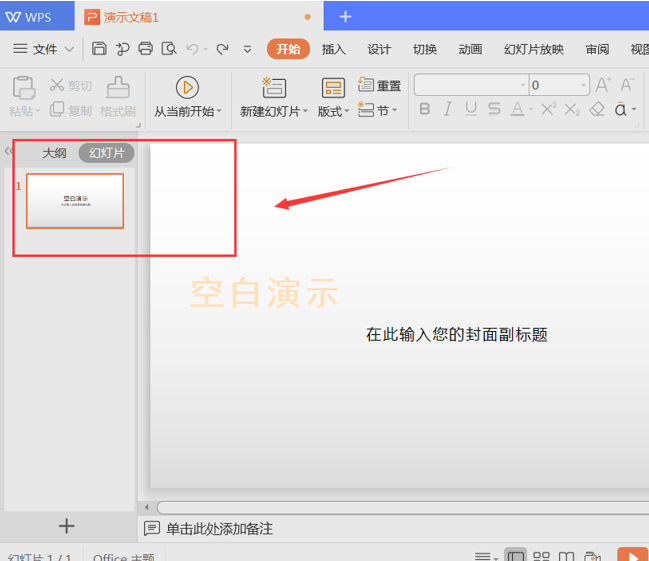Screen dimensions: 649x561
Task: Click the Print Preview icon
Action: click(x=169, y=49)
